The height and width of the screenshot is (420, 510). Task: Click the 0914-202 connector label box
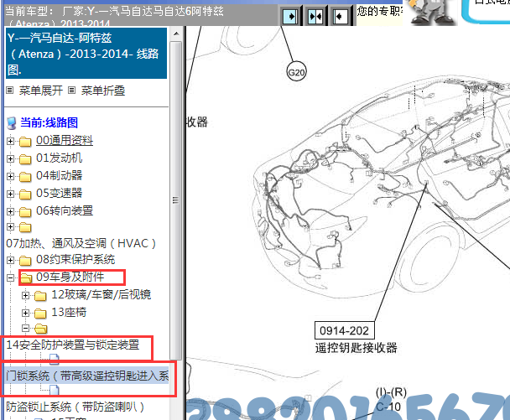pos(344,330)
